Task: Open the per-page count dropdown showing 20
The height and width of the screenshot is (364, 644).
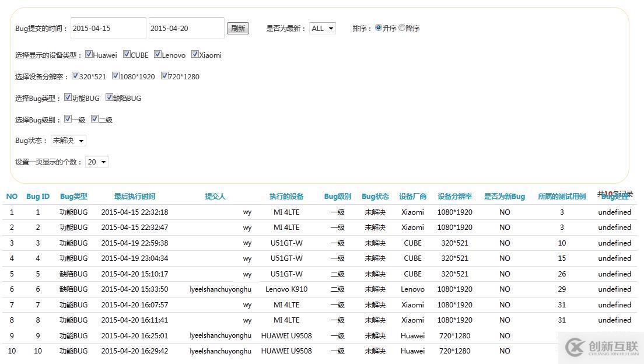Action: coord(96,162)
